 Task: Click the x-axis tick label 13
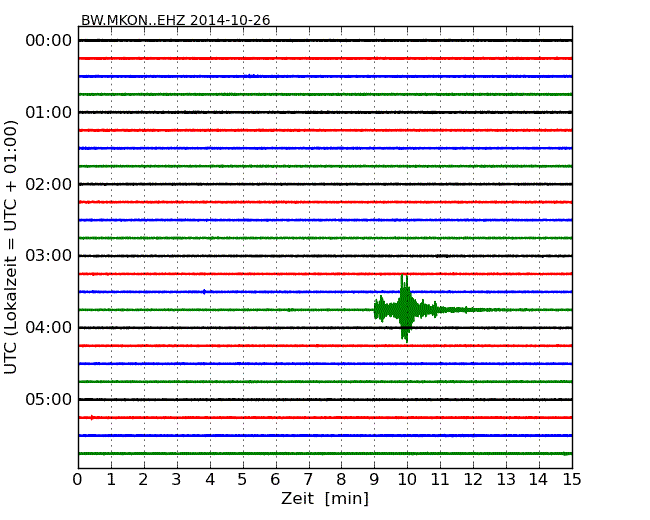point(506,480)
